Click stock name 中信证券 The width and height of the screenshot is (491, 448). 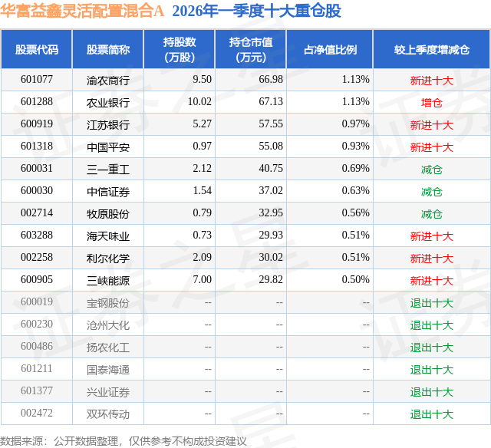tap(108, 192)
